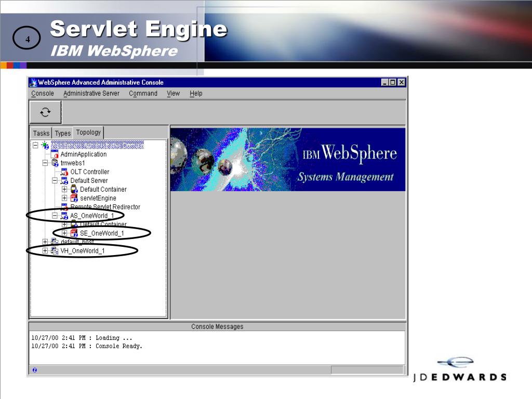This screenshot has height=399, width=532.
Task: Expand the default_host node
Action: pyautogui.click(x=45, y=242)
